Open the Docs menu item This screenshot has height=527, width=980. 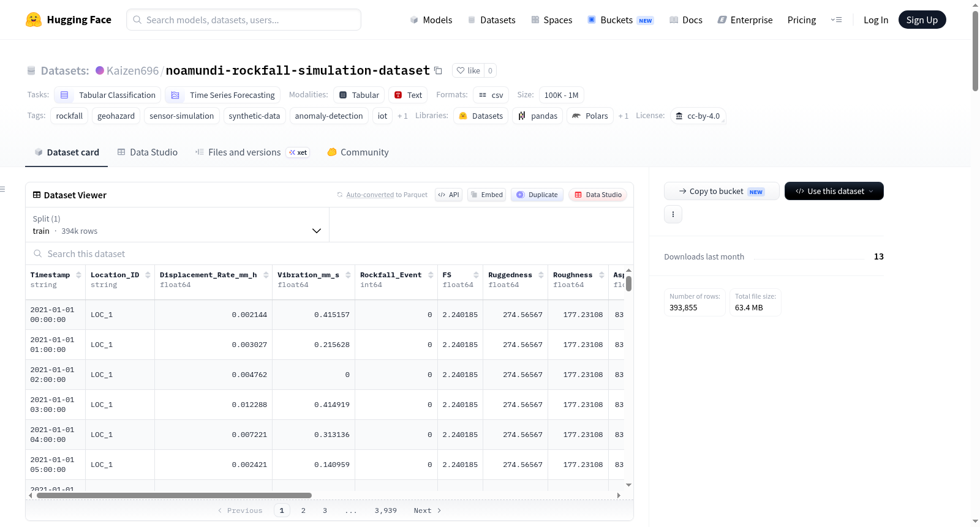point(685,20)
